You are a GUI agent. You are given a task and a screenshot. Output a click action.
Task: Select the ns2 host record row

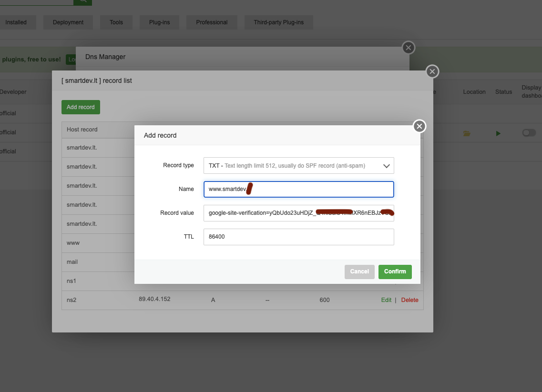[x=242, y=300]
